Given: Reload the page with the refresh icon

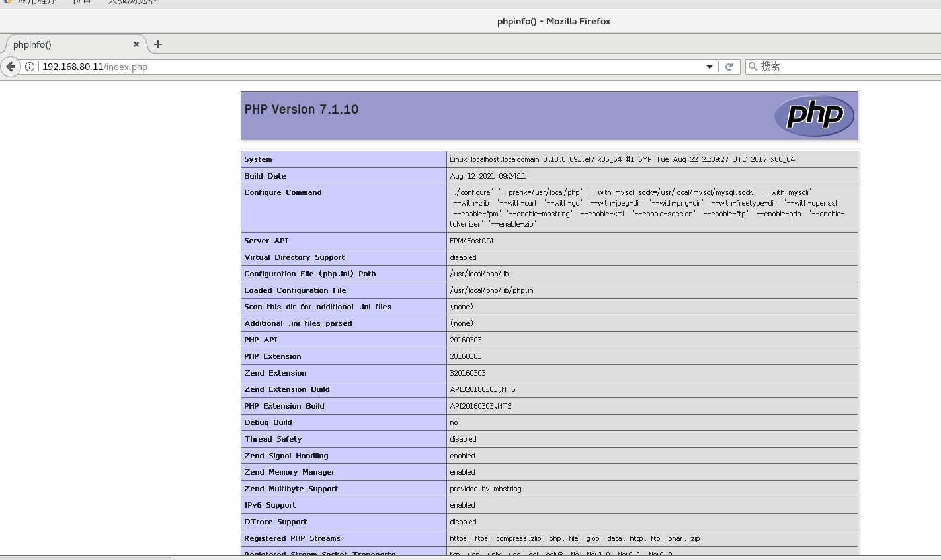Looking at the screenshot, I should tap(729, 67).
